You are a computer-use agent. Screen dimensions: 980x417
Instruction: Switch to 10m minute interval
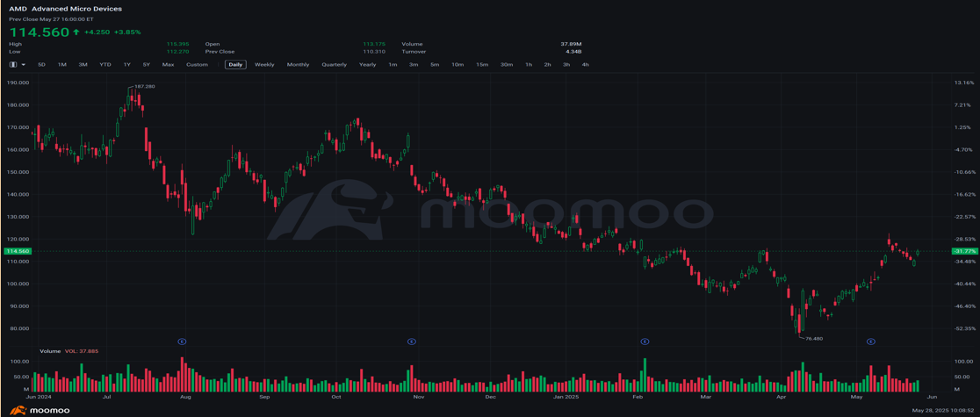[x=458, y=64]
